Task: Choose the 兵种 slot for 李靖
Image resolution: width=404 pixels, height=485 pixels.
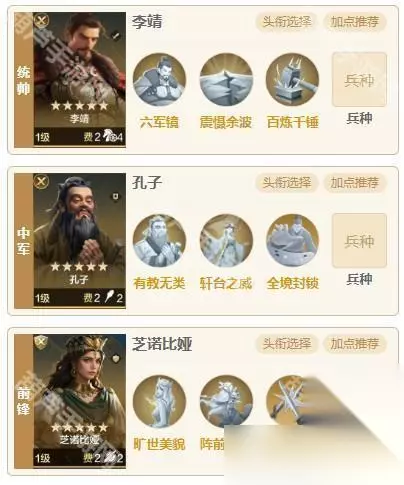Action: point(359,80)
